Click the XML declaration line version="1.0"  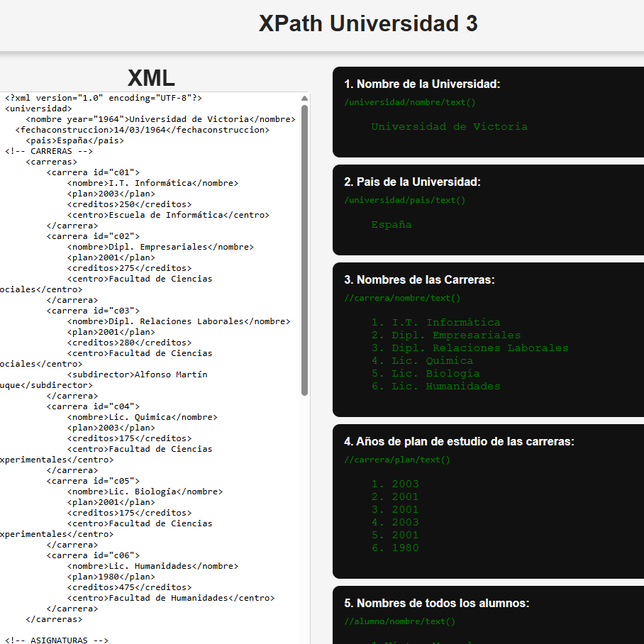pos(104,98)
